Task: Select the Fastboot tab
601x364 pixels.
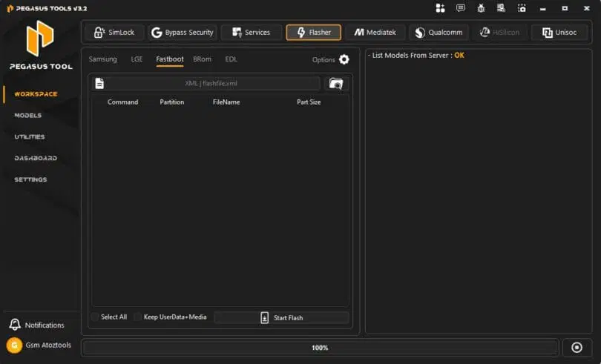Action: click(x=169, y=59)
